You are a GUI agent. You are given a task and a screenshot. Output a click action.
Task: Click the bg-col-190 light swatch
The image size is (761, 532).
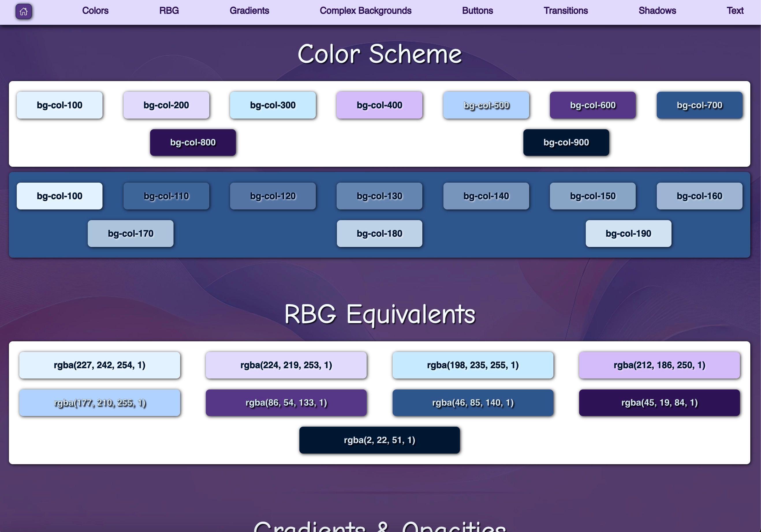pyautogui.click(x=628, y=233)
